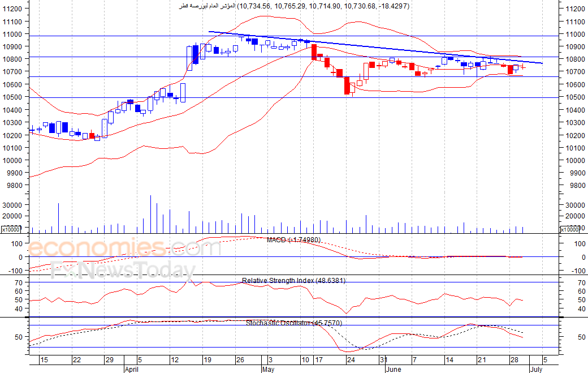Click the MACD indicator title label
The width and height of the screenshot is (588, 373).
[x=293, y=240]
